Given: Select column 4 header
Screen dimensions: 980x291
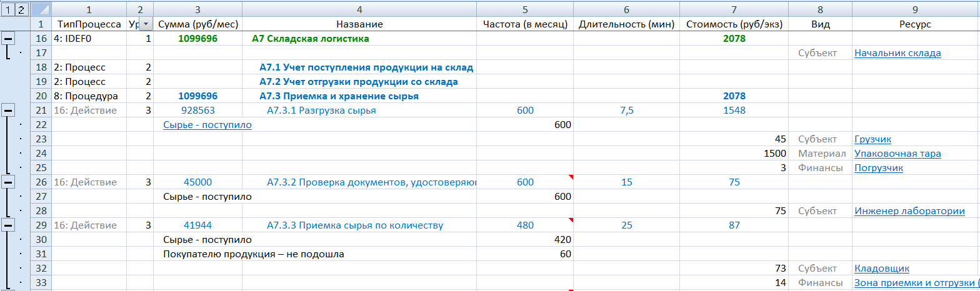Looking at the screenshot, I should (359, 9).
